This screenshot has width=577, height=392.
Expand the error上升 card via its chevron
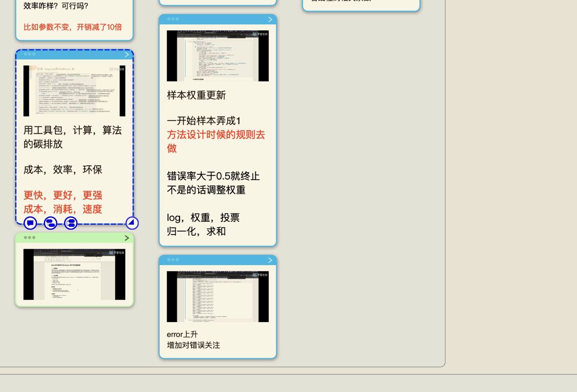270,260
